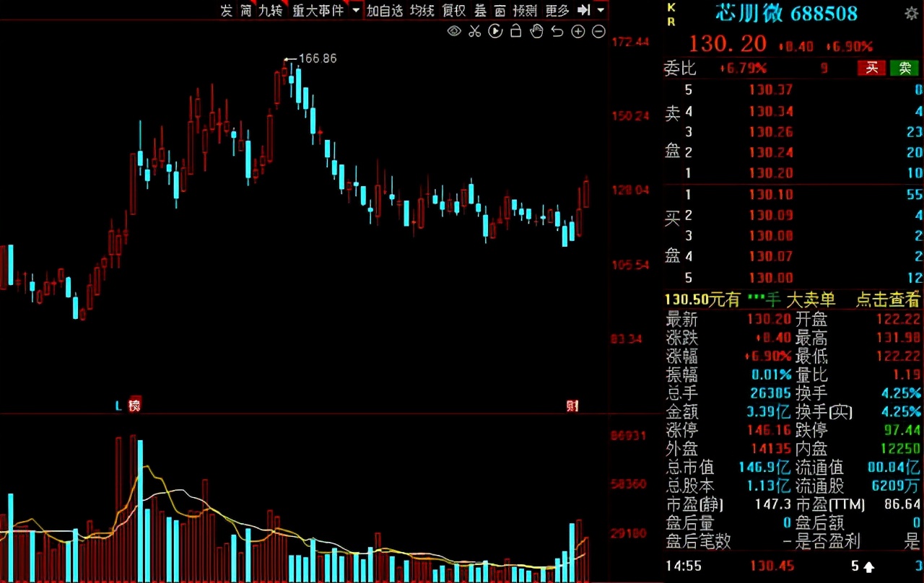Click the 总市值 value 146.9亿
Viewport: 924px width, 583px height.
click(765, 468)
